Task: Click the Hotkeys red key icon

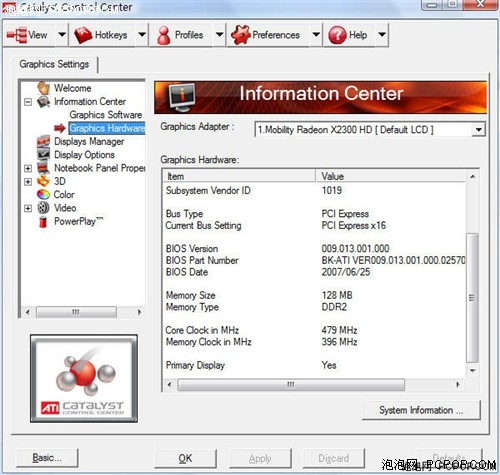Action: tap(83, 35)
